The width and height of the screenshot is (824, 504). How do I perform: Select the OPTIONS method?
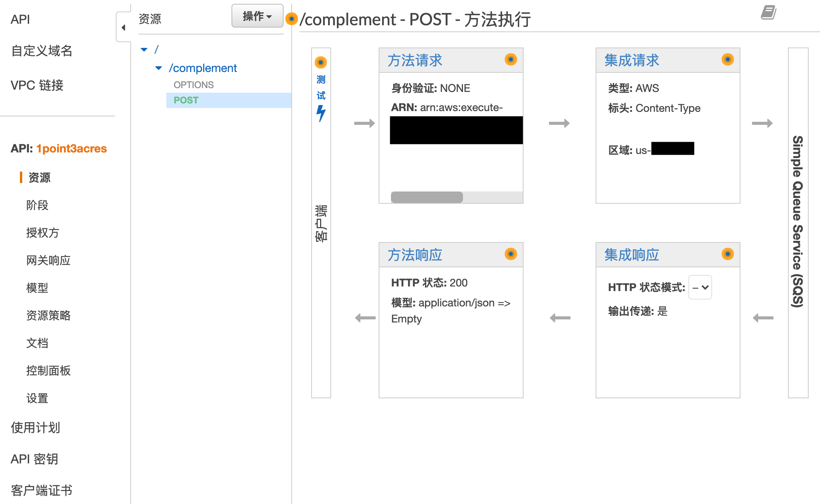coord(194,85)
